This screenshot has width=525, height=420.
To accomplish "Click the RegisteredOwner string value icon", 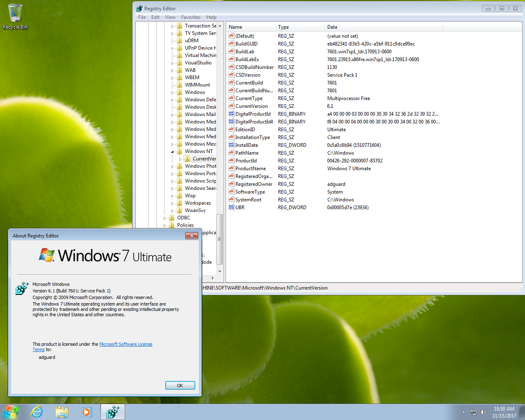I will 231,184.
